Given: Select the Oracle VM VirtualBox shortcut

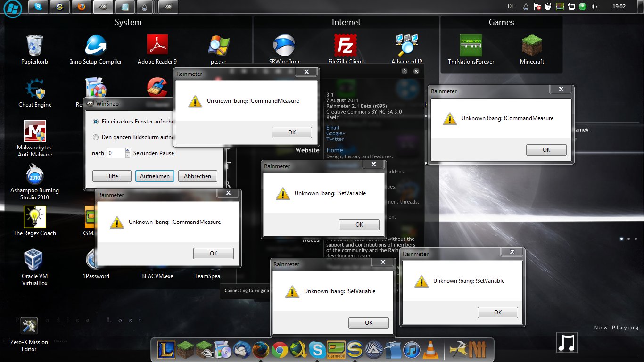Looking at the screenshot, I should (34, 267).
